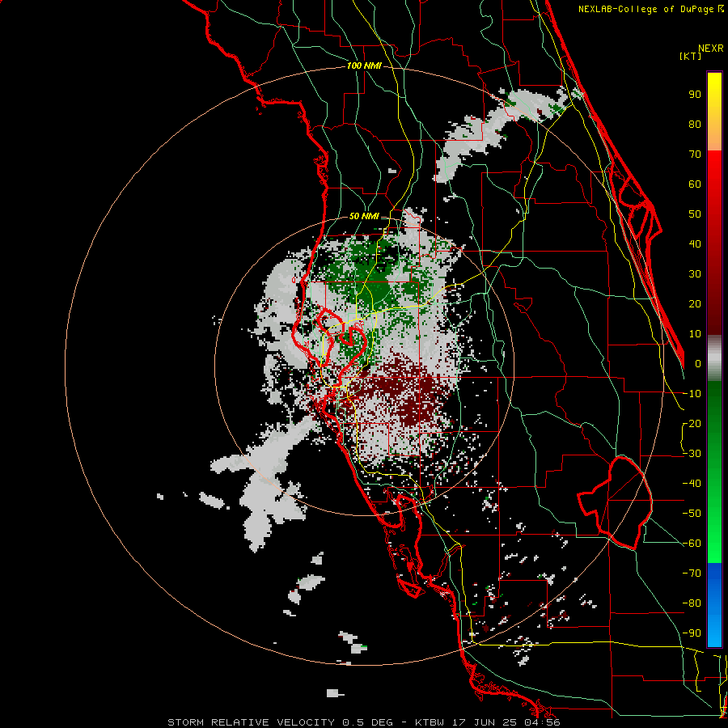Viewport: 728px width, 728px height.
Task: Click the -30 scale value
Action: [x=692, y=454]
